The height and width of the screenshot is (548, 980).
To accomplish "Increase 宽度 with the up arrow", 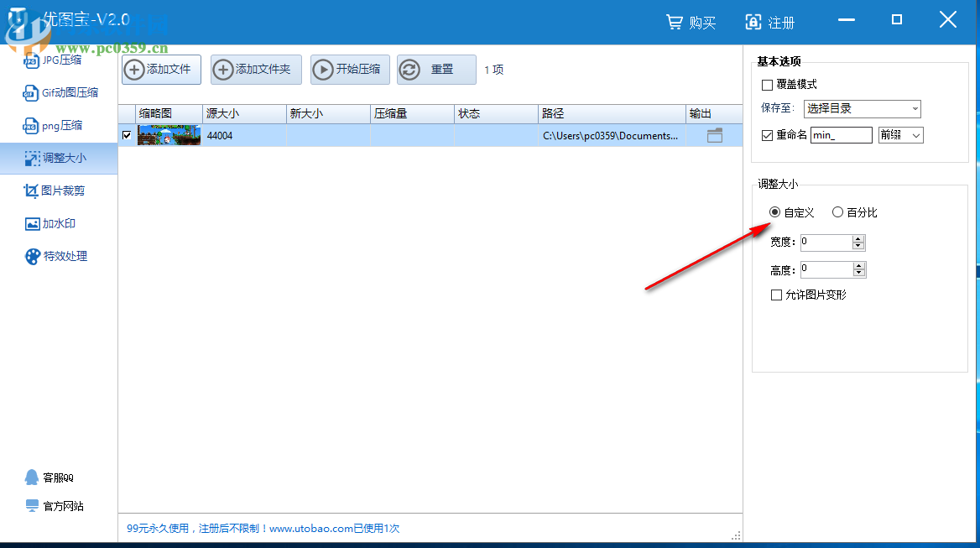I will pyautogui.click(x=858, y=238).
